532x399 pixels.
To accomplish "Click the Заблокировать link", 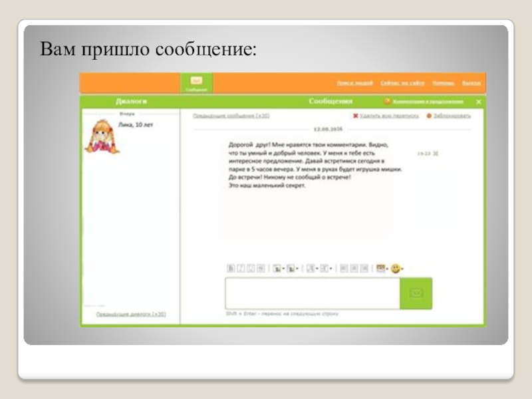I will coord(452,116).
